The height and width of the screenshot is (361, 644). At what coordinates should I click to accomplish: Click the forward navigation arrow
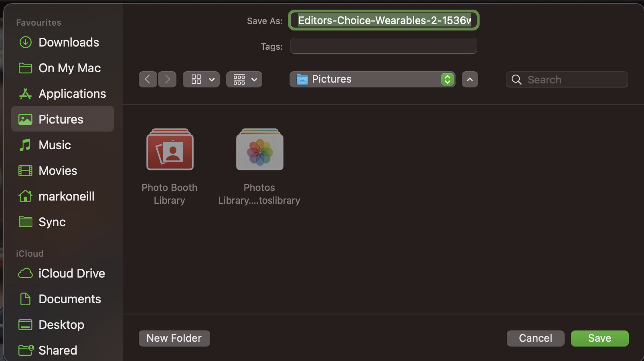(167, 79)
